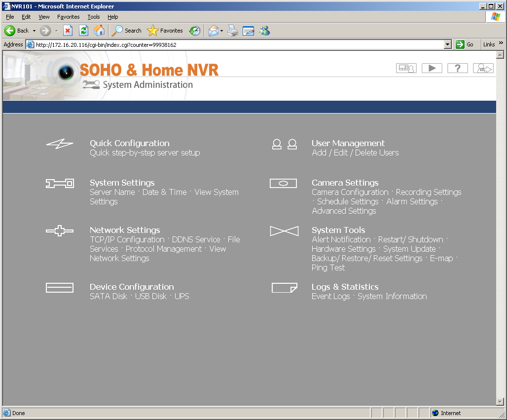Viewport: 507px width, 420px height.
Task: Open the System Settings heading link
Action: click(122, 183)
